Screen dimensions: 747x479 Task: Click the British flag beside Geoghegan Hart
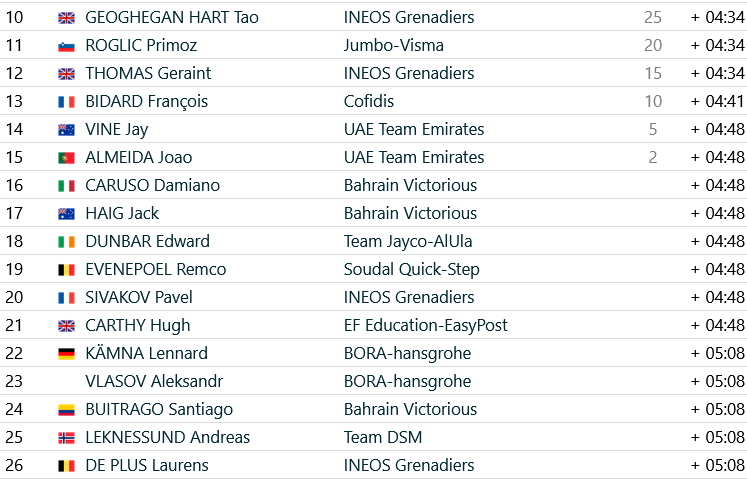pos(66,18)
